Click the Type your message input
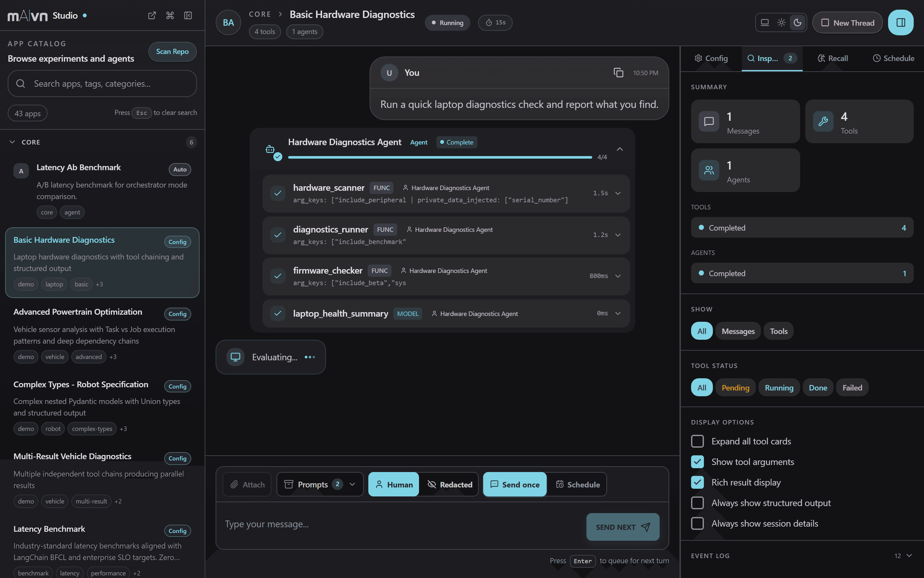 [401, 524]
